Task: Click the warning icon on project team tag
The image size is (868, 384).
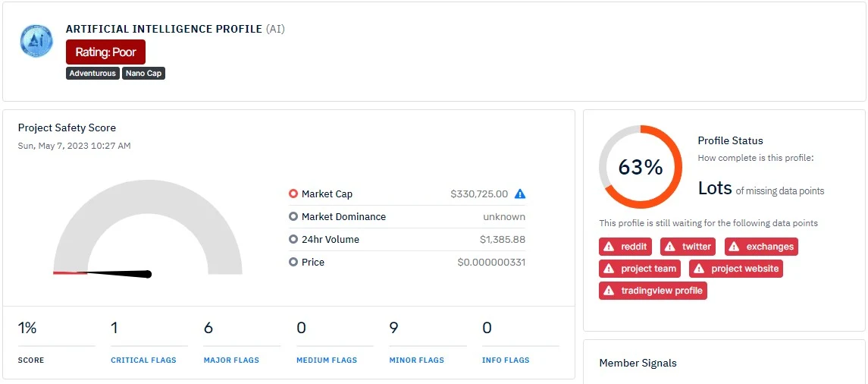Action: click(609, 269)
